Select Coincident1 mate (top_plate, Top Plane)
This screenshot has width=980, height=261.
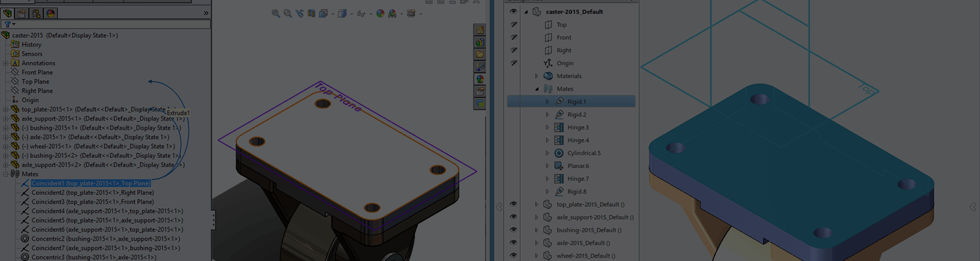[91, 183]
